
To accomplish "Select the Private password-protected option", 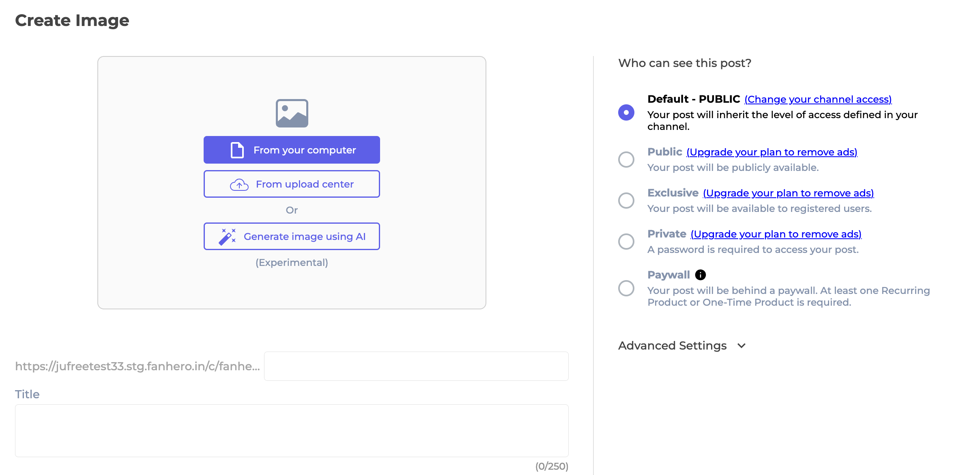I will click(x=626, y=242).
